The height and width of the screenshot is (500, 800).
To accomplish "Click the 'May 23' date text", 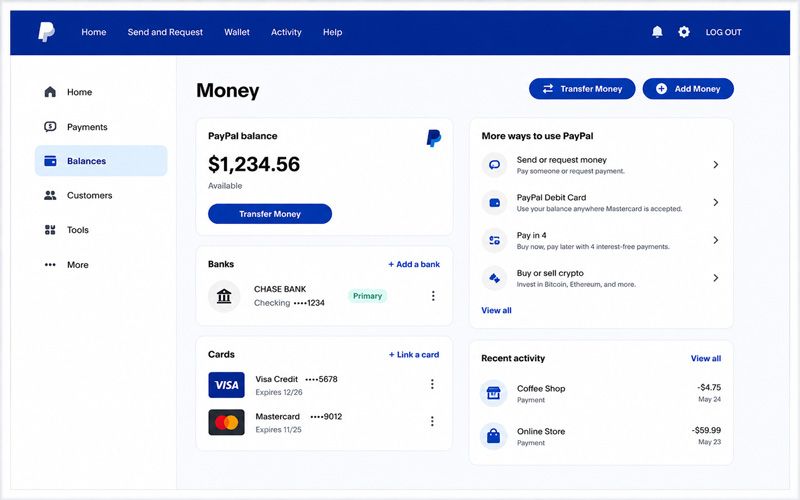I will 710,442.
